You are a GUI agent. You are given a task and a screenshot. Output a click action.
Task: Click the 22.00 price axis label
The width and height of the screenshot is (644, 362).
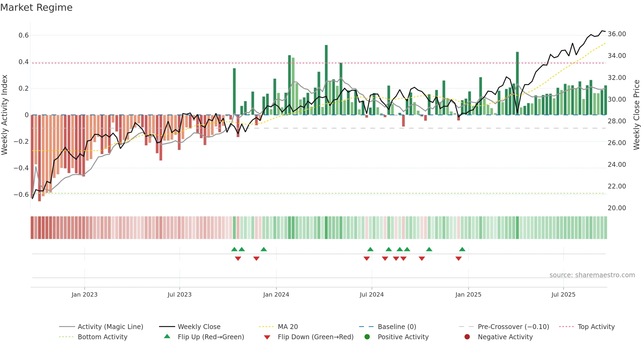617,186
